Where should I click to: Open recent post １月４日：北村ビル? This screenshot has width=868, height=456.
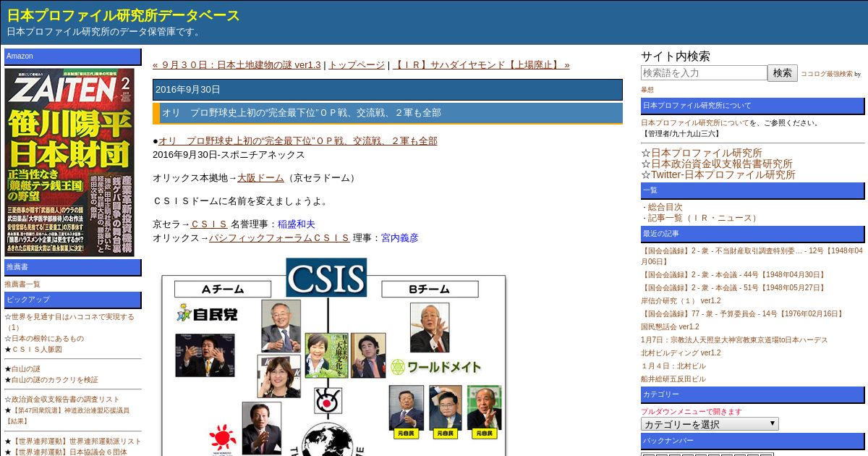tap(673, 366)
